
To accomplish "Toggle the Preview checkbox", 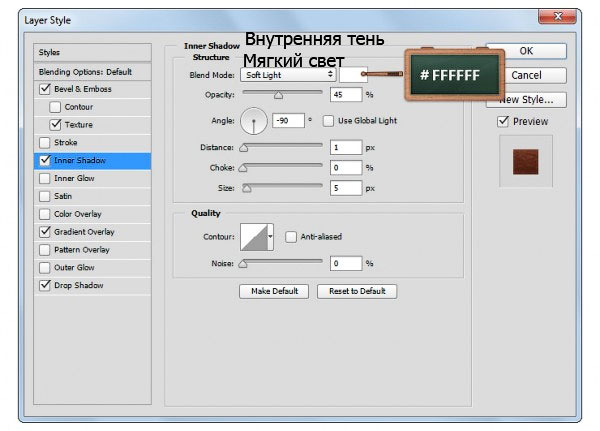I will pos(503,122).
